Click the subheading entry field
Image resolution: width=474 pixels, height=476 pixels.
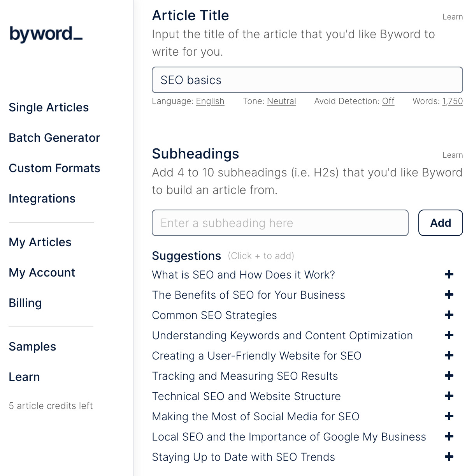tap(280, 223)
